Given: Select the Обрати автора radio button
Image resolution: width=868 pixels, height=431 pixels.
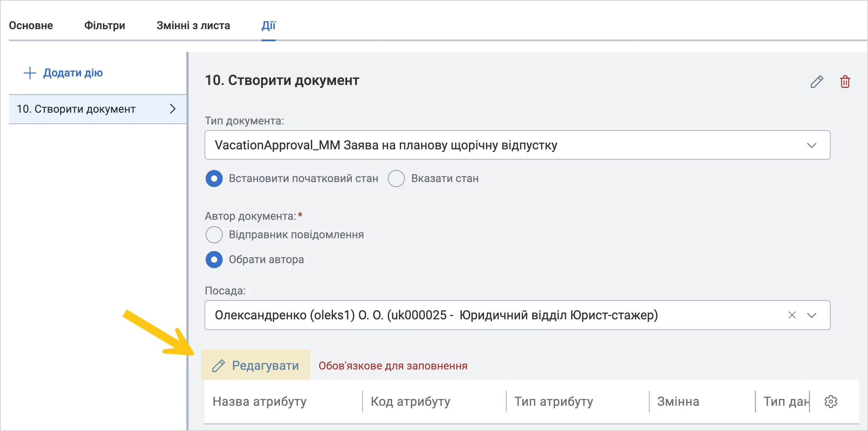Looking at the screenshot, I should pyautogui.click(x=214, y=260).
